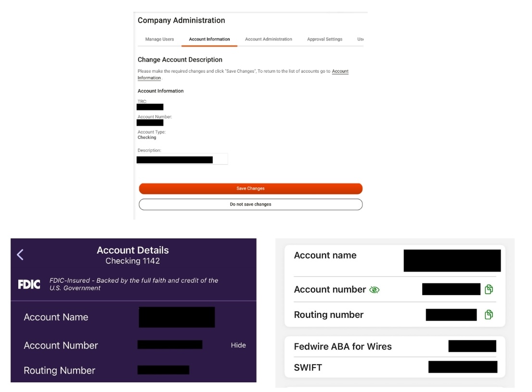Open the Manage Users tab

[159, 39]
